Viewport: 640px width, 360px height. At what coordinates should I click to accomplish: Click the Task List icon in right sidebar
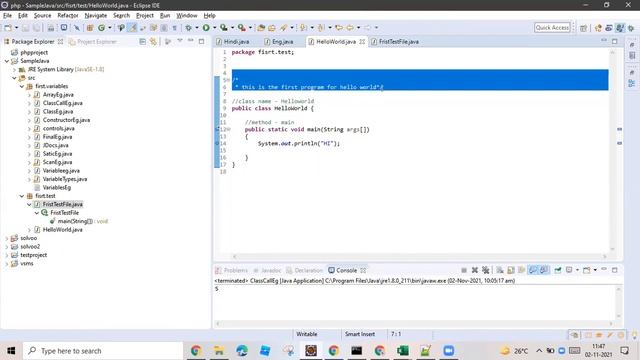(632, 56)
